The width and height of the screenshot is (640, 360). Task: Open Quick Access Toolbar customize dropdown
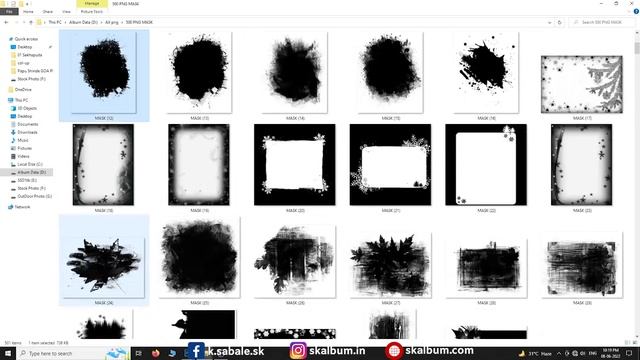27,4
